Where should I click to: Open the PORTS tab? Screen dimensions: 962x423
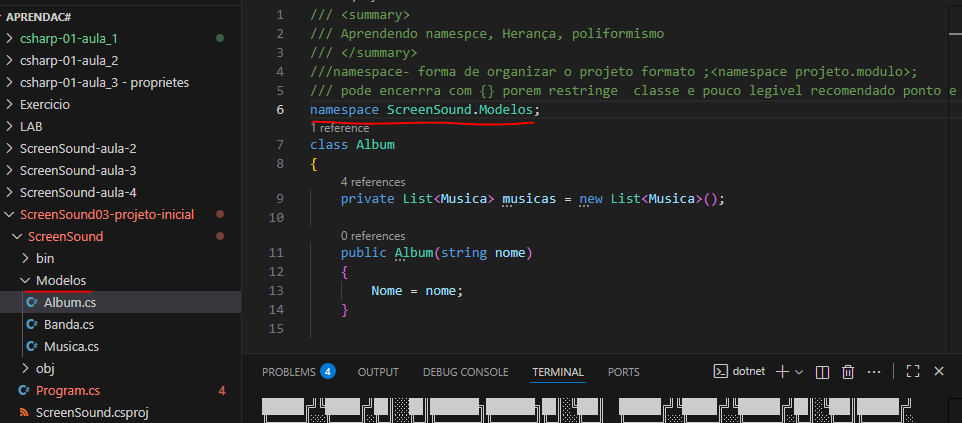tap(623, 372)
